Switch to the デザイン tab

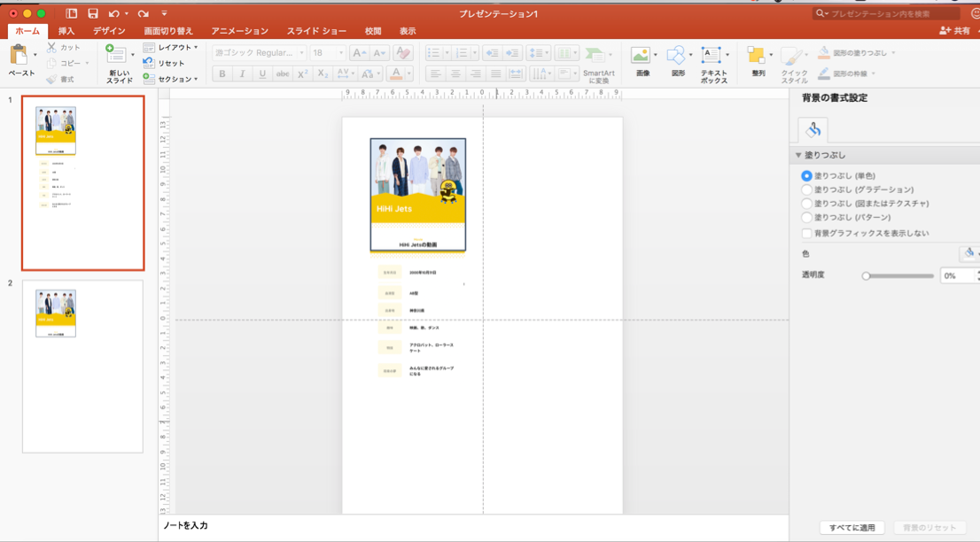pos(109,31)
